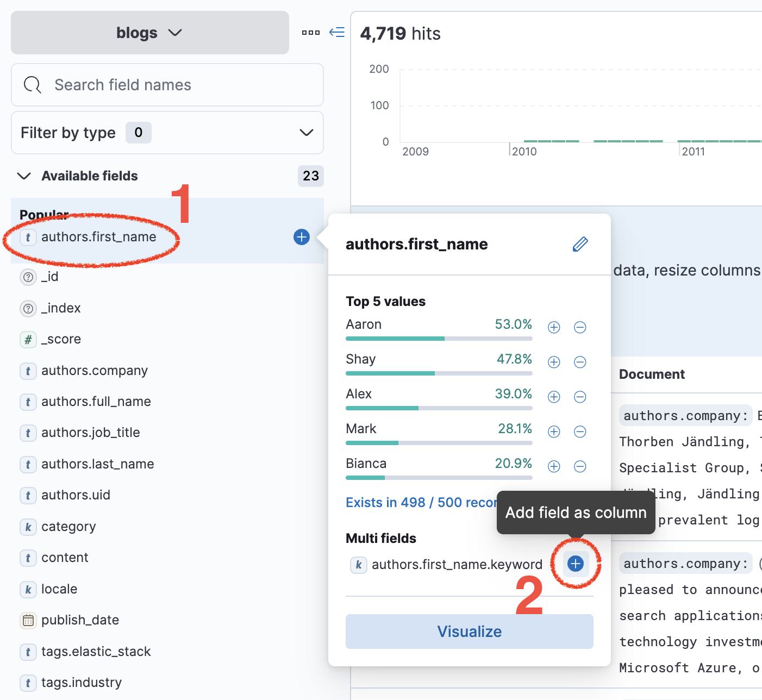Viewport: 762px width, 700px height.
Task: Filter for value Shay with its plus icon
Action: 554,362
